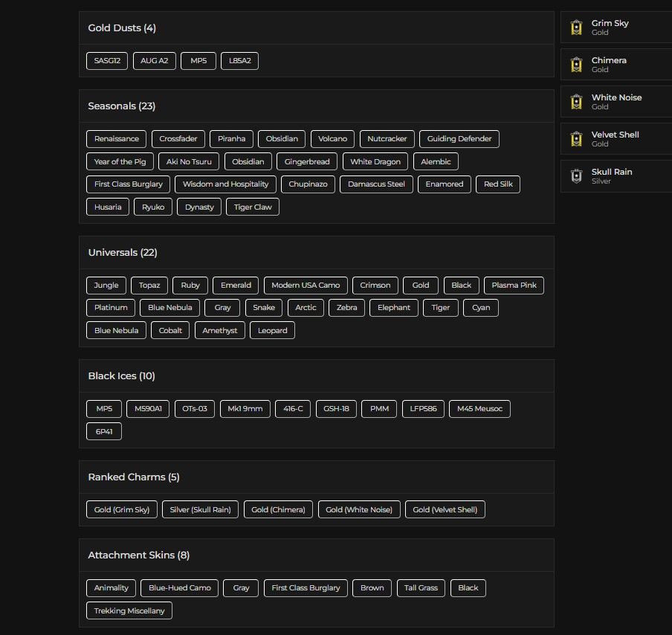The height and width of the screenshot is (635, 672).
Task: Click the Jungle universal tag
Action: tap(106, 286)
